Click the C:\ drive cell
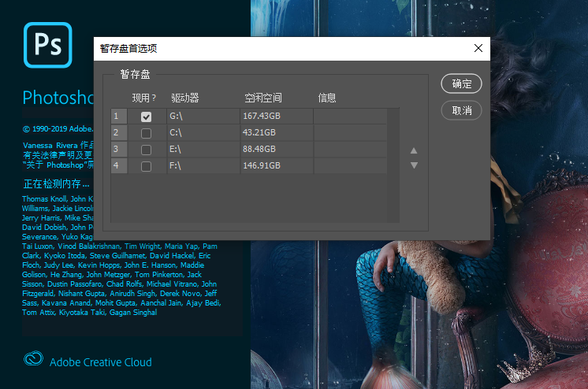Viewport: 588px width, 389px height. [x=203, y=132]
